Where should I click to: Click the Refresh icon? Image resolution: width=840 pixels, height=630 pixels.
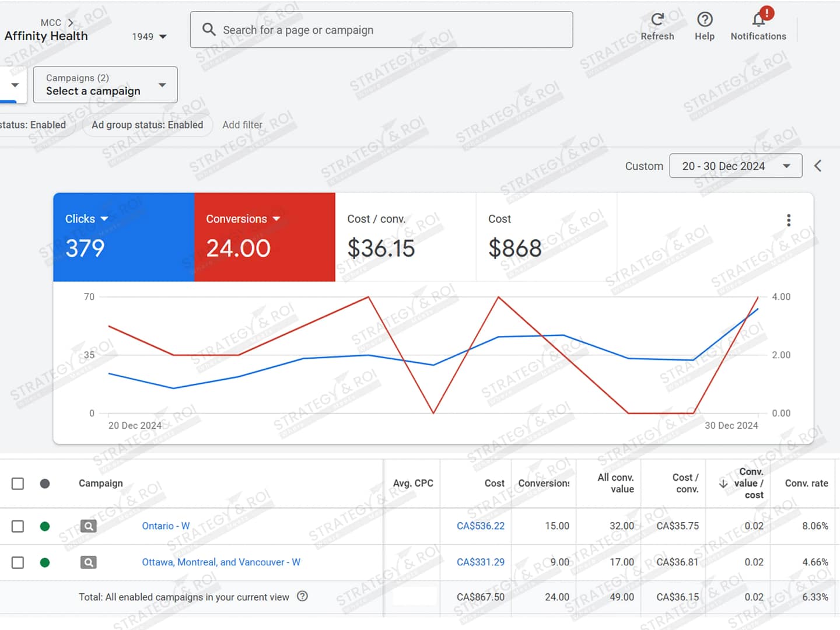[x=657, y=20]
